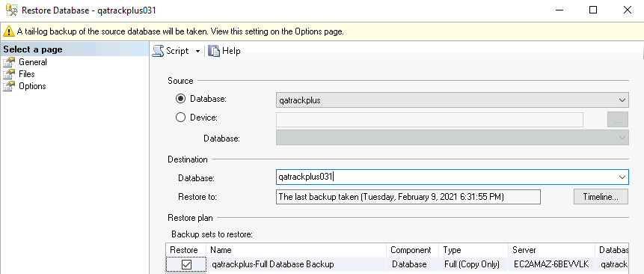Screen dimensions: 644x274
Task: Open source Database dropdown showing qatrackplus
Action: coord(453,100)
